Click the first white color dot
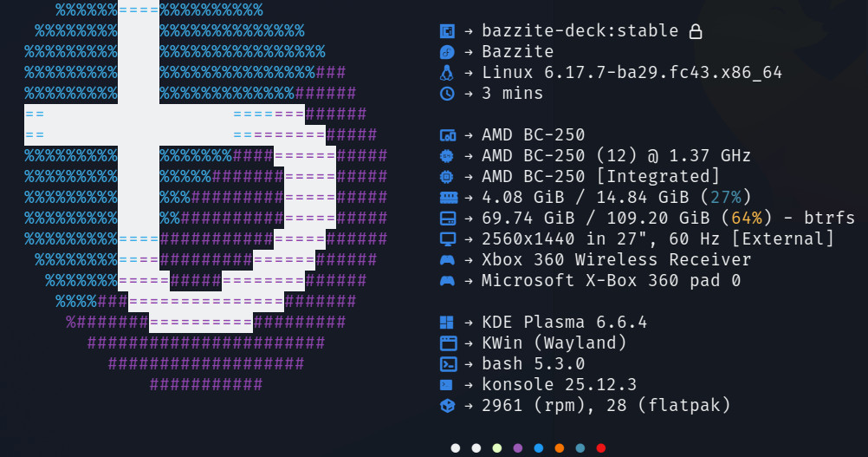The width and height of the screenshot is (868, 457). click(456, 448)
